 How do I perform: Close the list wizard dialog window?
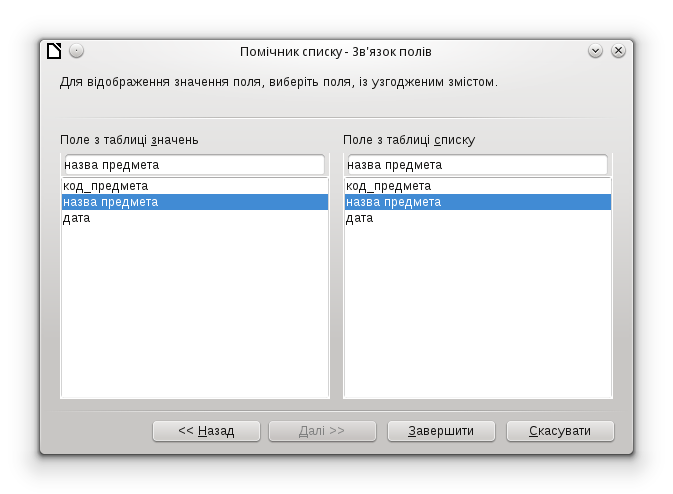618,50
